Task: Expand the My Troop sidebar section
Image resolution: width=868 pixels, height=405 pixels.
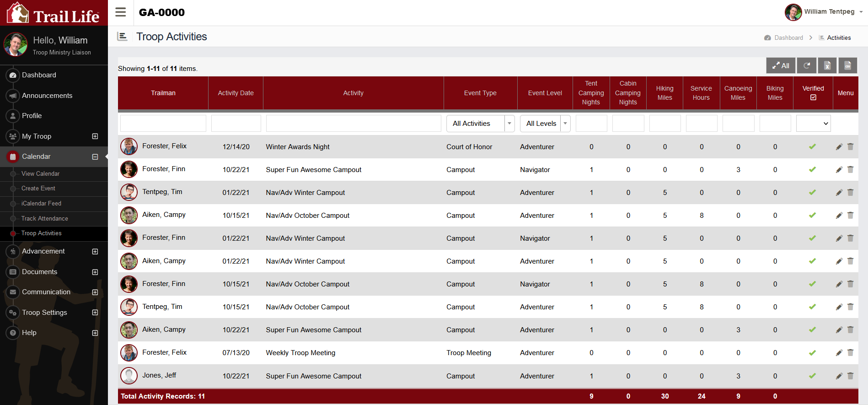Action: click(x=95, y=136)
